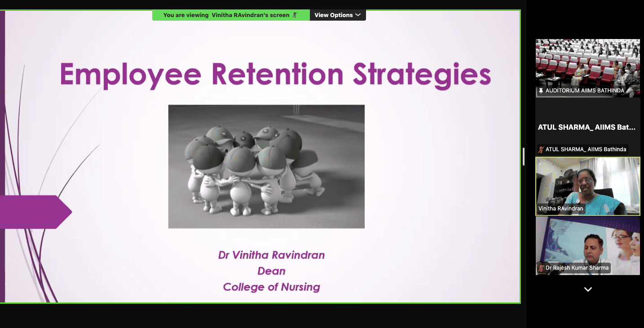This screenshot has height=328, width=644.
Task: Select the ATUL SHARMA_ AIIMS Bathinda participant tile
Action: [587, 127]
